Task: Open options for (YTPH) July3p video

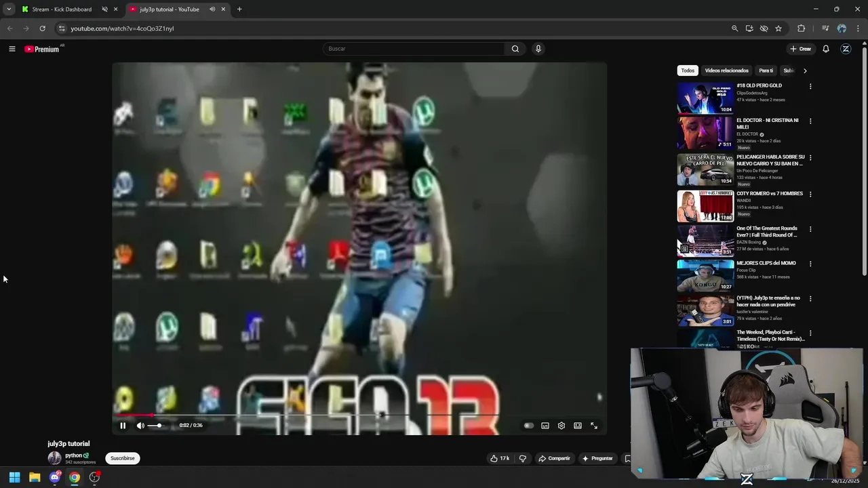Action: (x=810, y=299)
